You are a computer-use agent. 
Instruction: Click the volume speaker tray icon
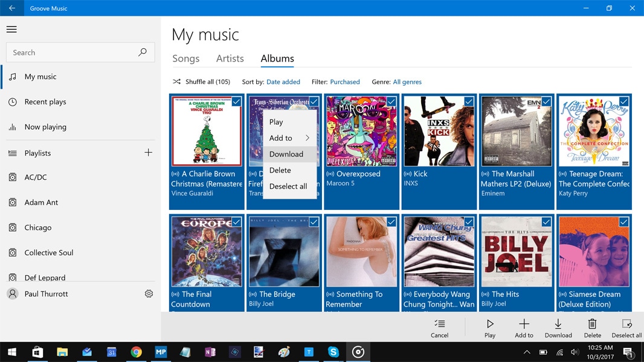(575, 352)
